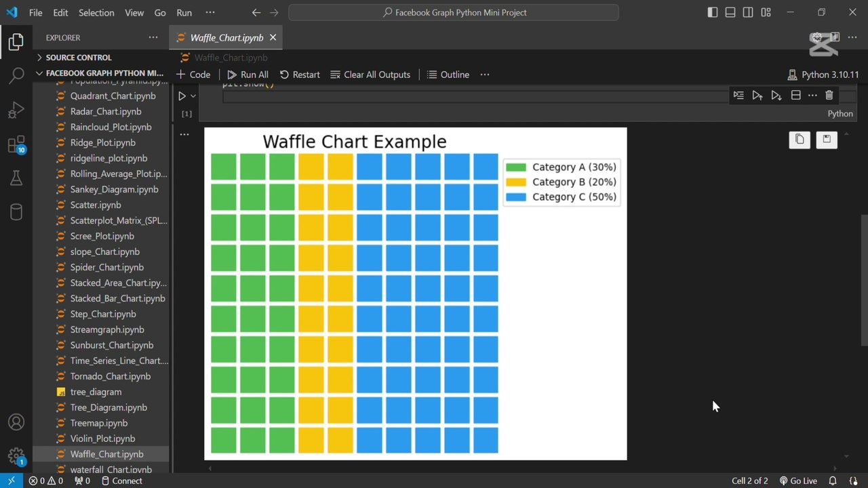Show errors and warnings in status bar
868x488 pixels.
45,481
